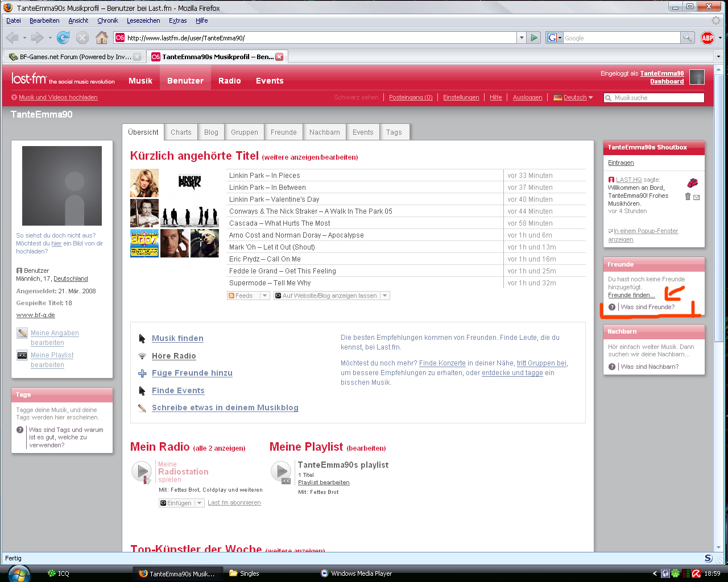Open the Extras menu
The image size is (728, 582).
coord(178,20)
